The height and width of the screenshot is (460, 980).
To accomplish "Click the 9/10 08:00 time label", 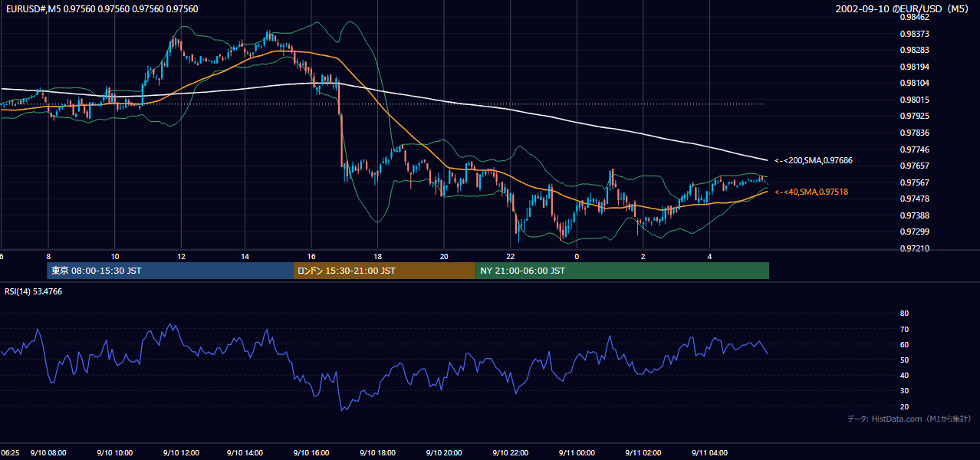I will (48, 452).
